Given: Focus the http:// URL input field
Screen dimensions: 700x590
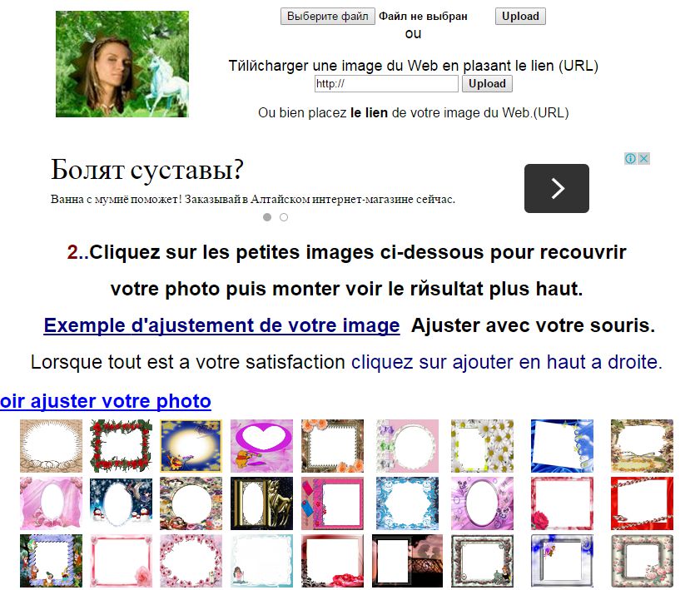Looking at the screenshot, I should tap(386, 84).
